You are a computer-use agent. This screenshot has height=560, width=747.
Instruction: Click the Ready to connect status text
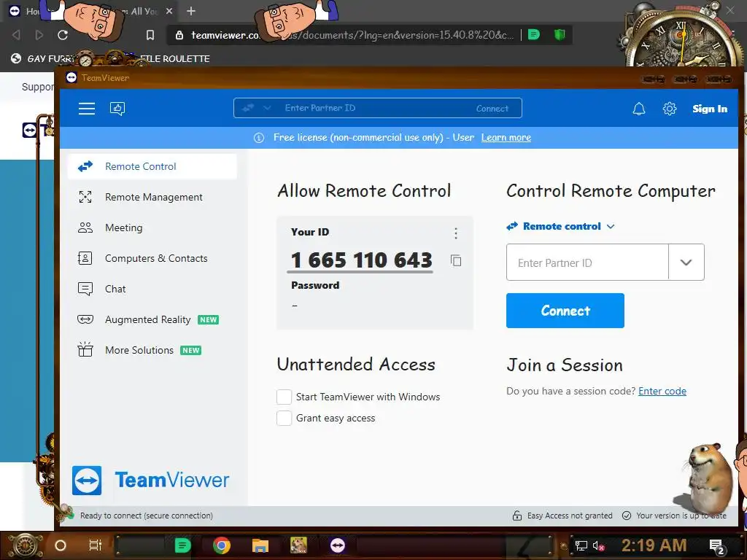pyautogui.click(x=146, y=516)
